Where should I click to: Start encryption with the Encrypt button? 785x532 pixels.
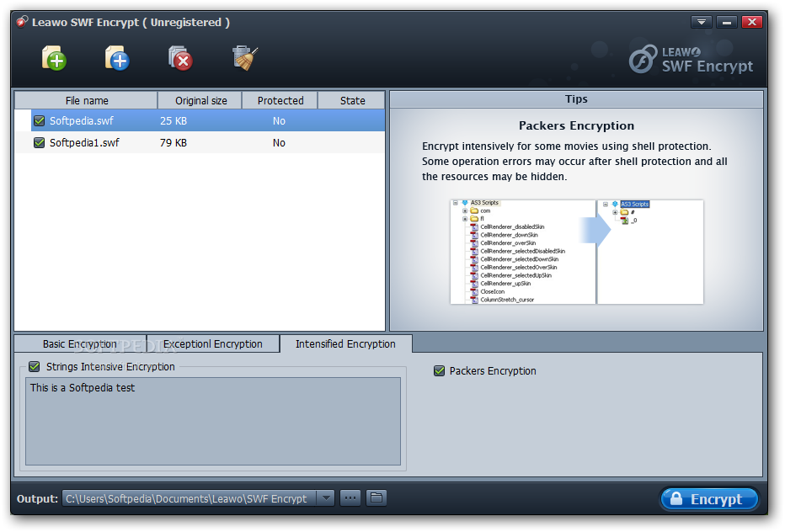click(x=708, y=498)
